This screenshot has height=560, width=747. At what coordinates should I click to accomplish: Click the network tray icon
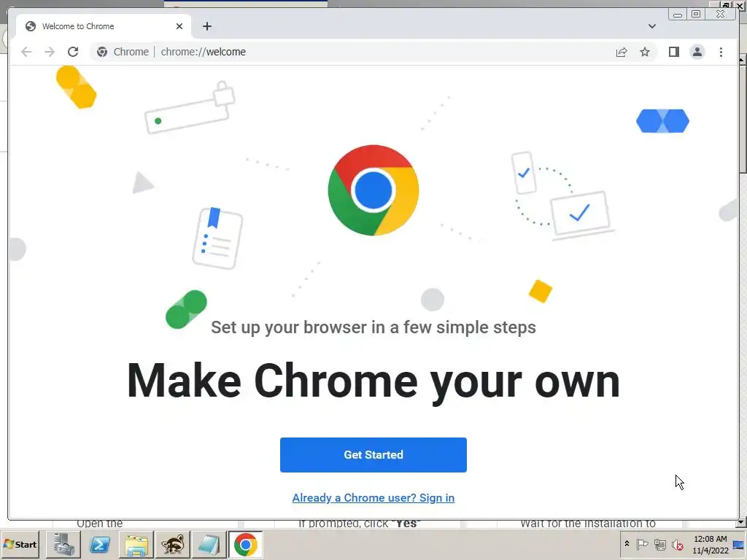click(x=659, y=544)
